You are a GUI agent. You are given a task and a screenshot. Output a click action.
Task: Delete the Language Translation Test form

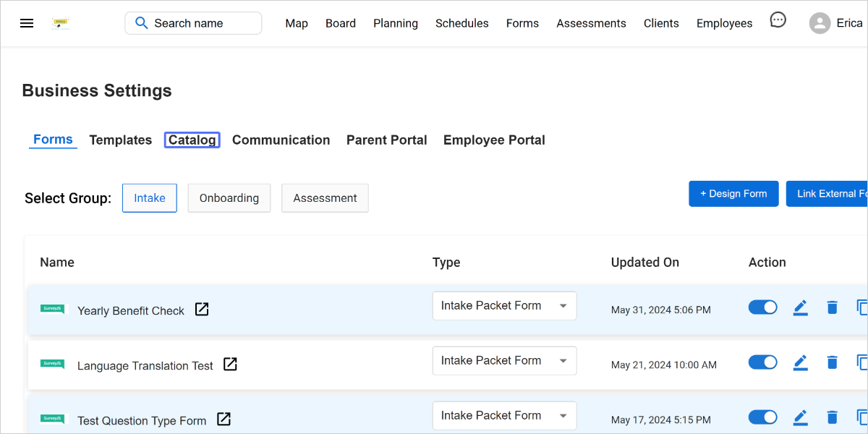tap(832, 362)
